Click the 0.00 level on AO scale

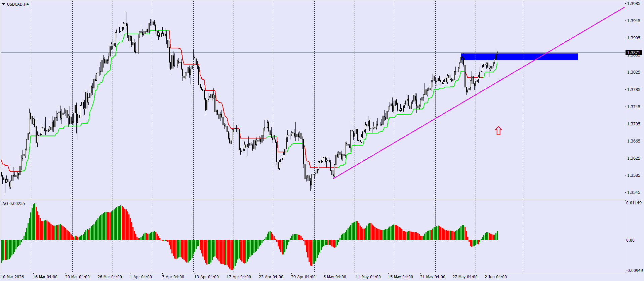(630, 240)
